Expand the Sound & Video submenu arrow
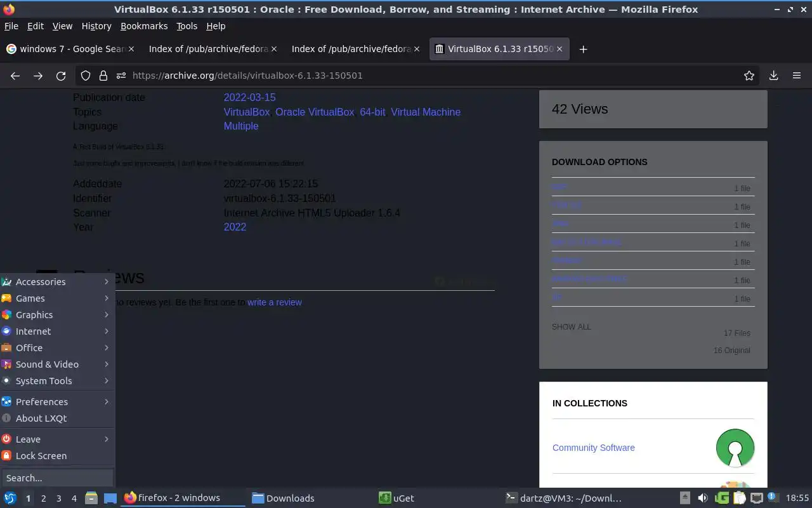812x508 pixels. (x=107, y=364)
